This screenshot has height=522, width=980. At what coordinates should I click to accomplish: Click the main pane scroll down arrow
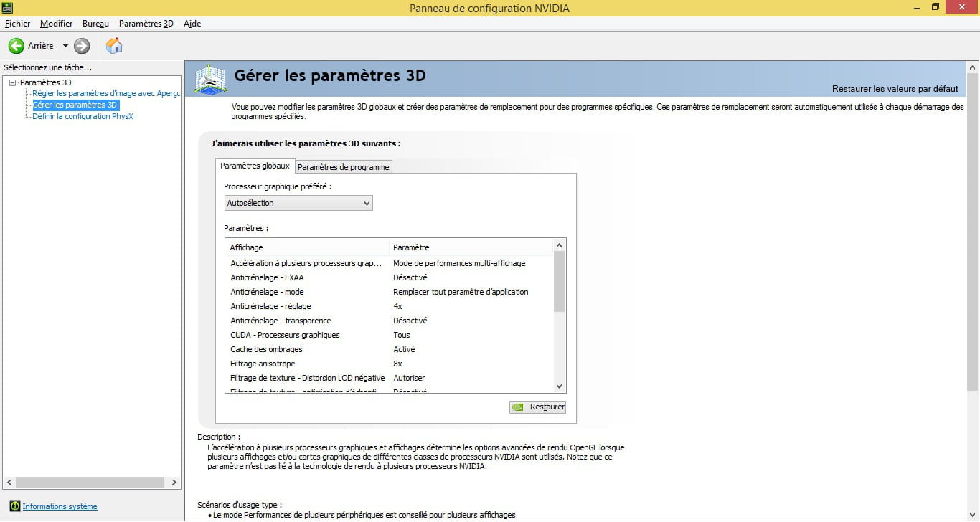tap(973, 515)
